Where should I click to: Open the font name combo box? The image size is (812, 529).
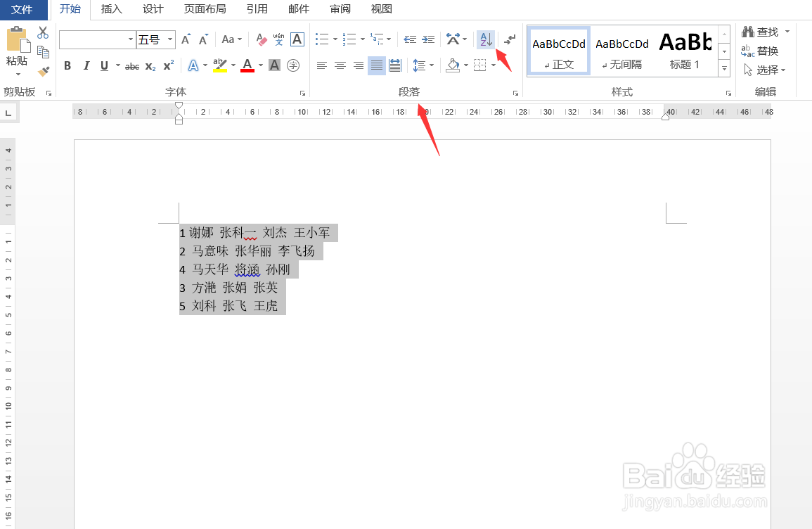click(x=97, y=39)
